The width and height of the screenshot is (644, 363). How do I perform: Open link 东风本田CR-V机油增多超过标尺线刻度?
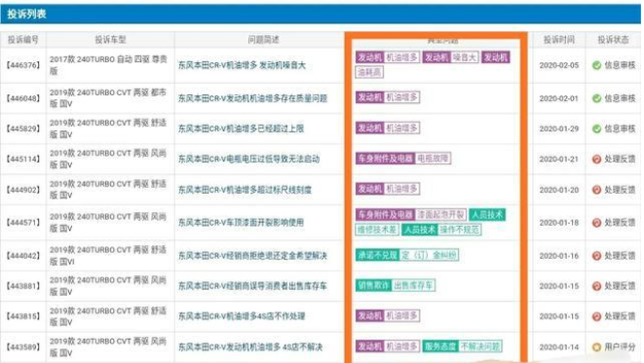pyautogui.click(x=245, y=190)
